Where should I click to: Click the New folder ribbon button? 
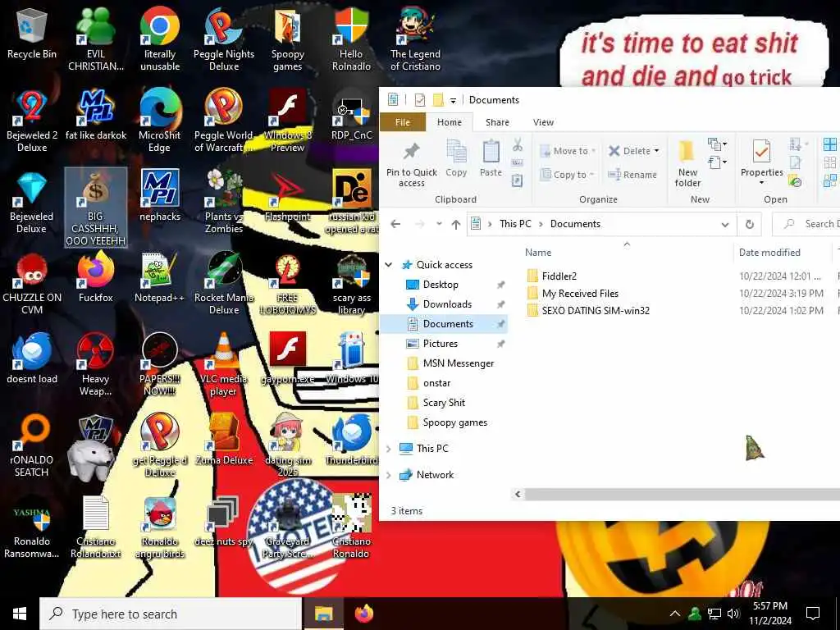pyautogui.click(x=687, y=164)
